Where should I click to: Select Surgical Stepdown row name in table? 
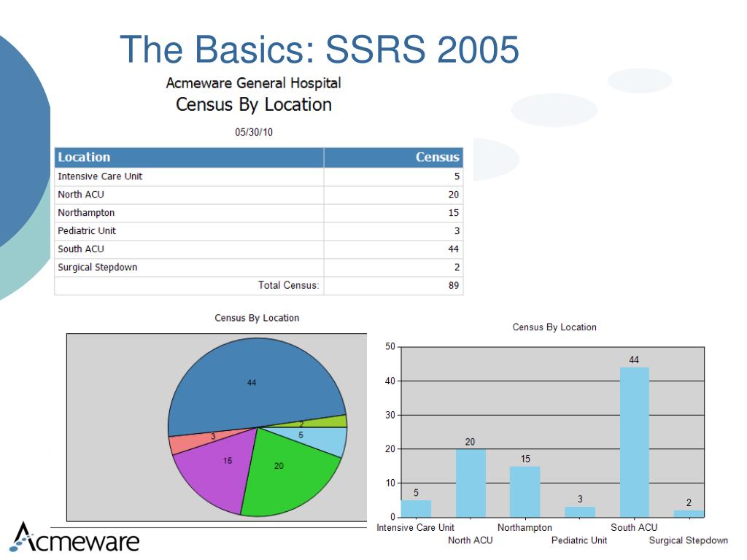(x=98, y=267)
